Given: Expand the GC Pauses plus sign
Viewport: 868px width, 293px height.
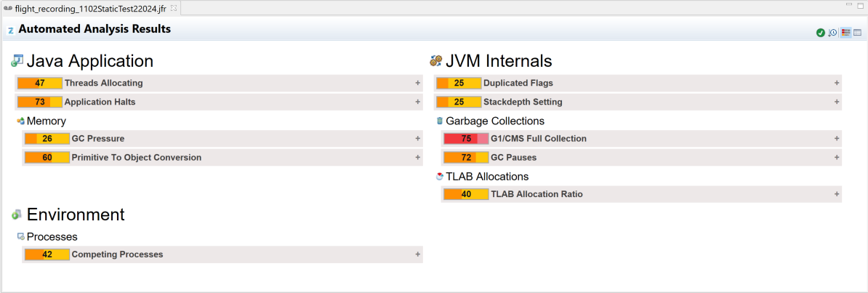Looking at the screenshot, I should 837,157.
